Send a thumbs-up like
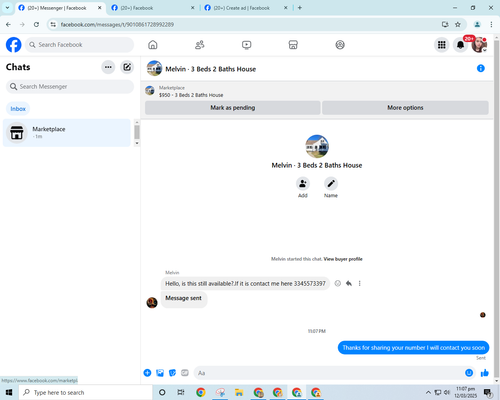 coord(485,373)
